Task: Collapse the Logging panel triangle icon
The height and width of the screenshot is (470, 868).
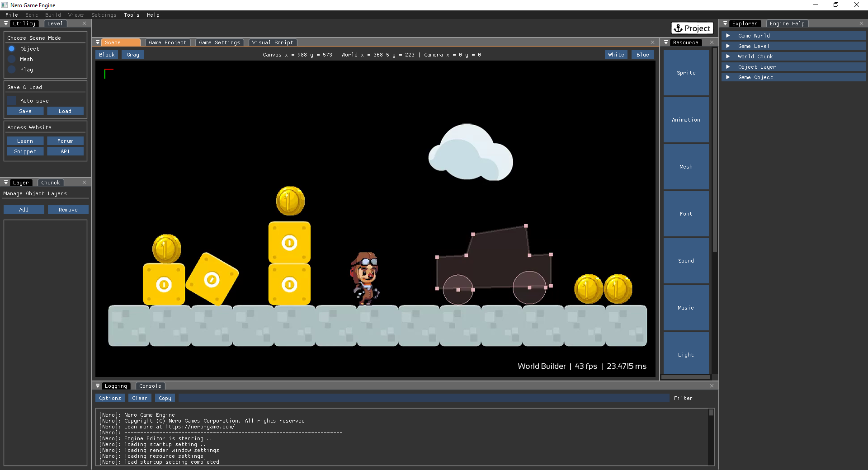Action: (x=98, y=386)
